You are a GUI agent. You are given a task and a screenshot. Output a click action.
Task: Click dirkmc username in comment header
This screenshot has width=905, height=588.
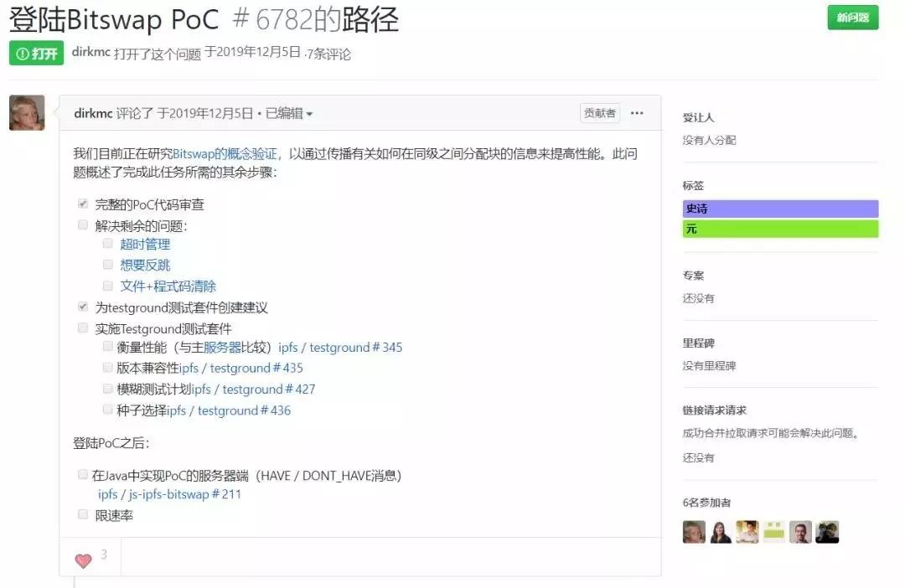click(x=93, y=113)
